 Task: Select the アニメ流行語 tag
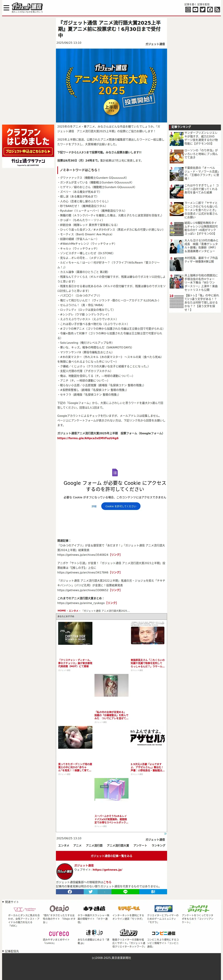coord(94,845)
